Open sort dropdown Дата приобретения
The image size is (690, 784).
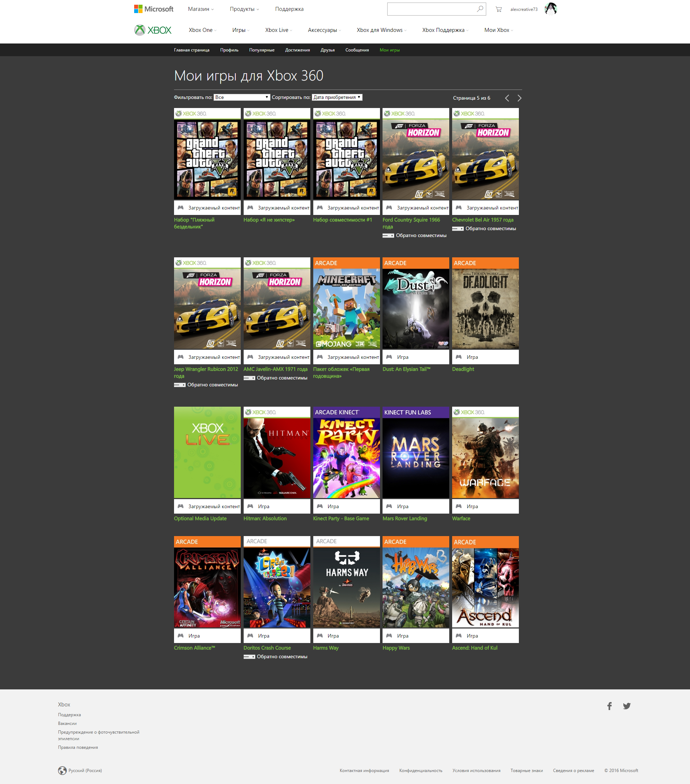(337, 98)
